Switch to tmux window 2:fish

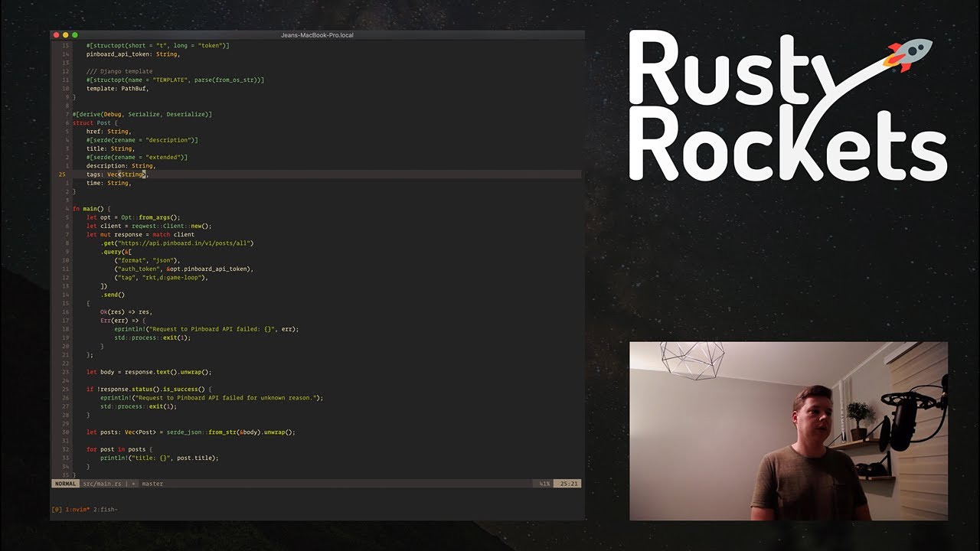click(x=106, y=509)
